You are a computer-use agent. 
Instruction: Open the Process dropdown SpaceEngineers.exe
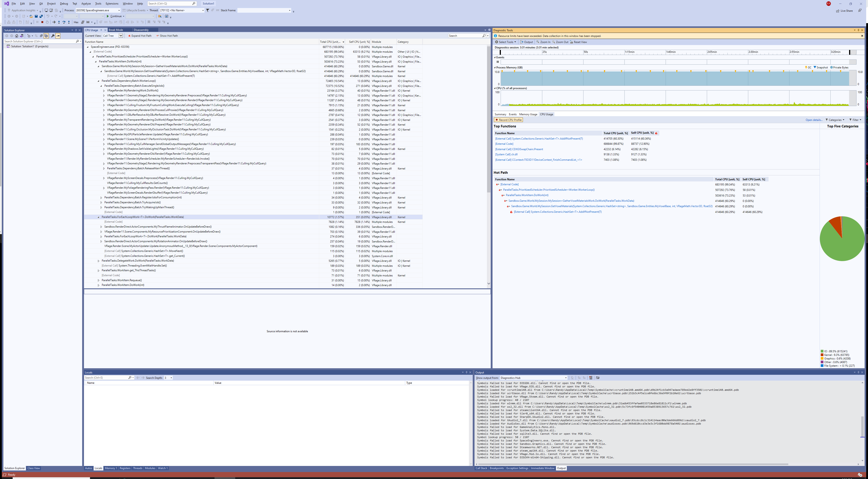coord(98,10)
